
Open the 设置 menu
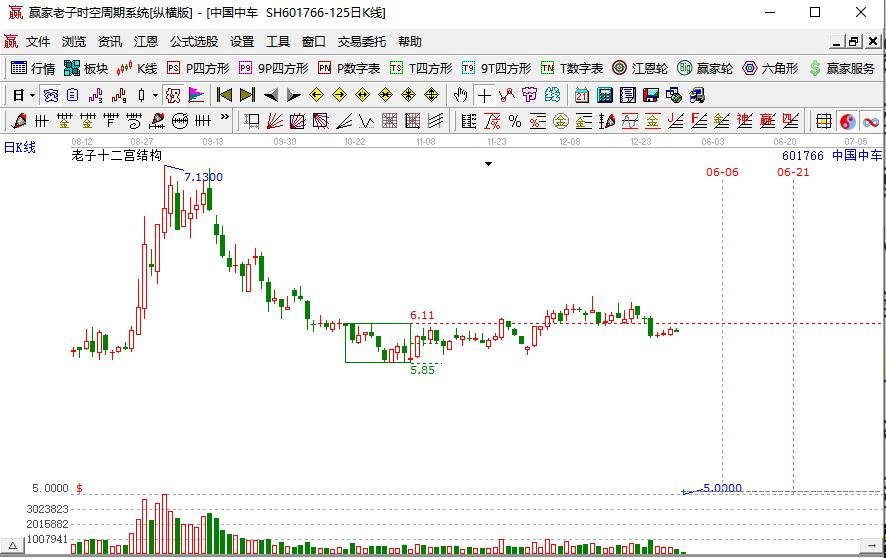tap(242, 42)
